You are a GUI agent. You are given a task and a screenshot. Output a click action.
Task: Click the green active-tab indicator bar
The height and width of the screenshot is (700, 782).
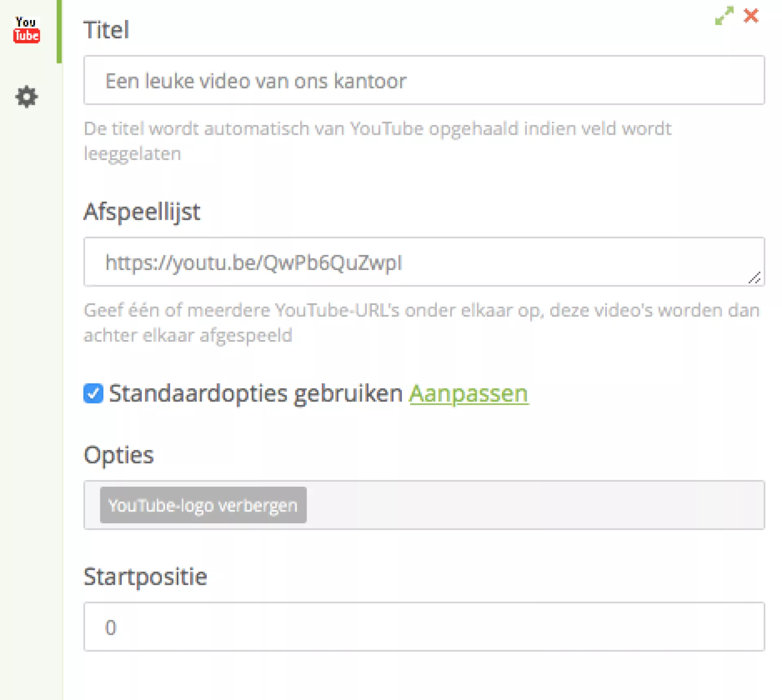click(59, 31)
